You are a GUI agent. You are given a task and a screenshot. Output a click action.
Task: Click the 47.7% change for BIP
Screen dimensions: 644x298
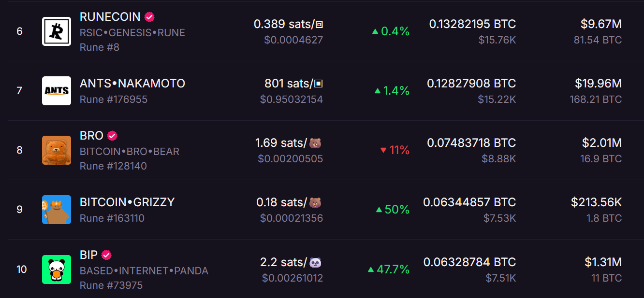click(389, 270)
